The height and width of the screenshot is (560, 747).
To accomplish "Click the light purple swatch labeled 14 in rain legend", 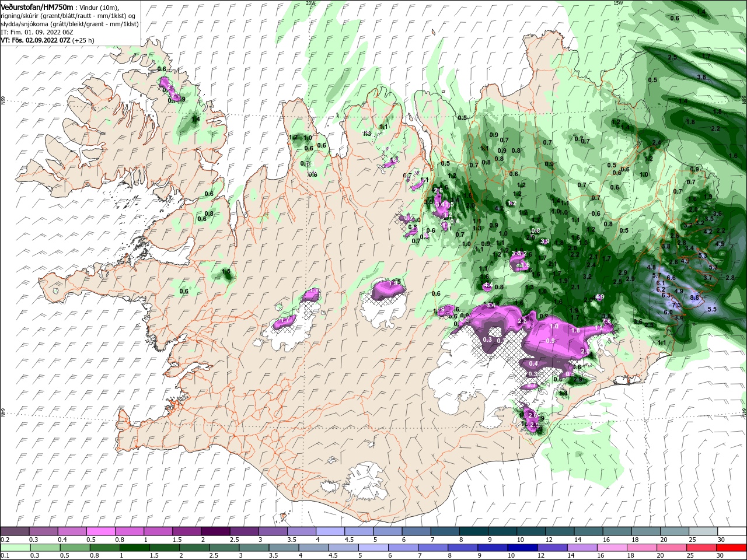I will [x=582, y=547].
